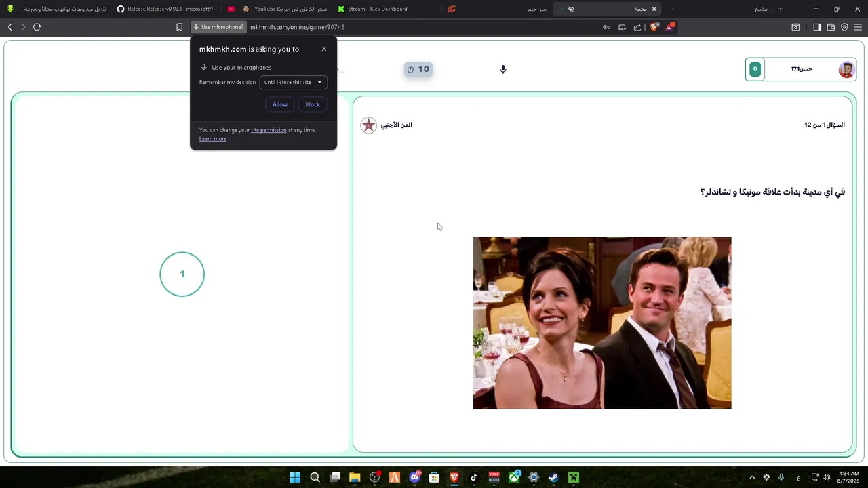Open Minecraft from the taskbar
Image resolution: width=868 pixels, height=488 pixels.
click(x=574, y=477)
